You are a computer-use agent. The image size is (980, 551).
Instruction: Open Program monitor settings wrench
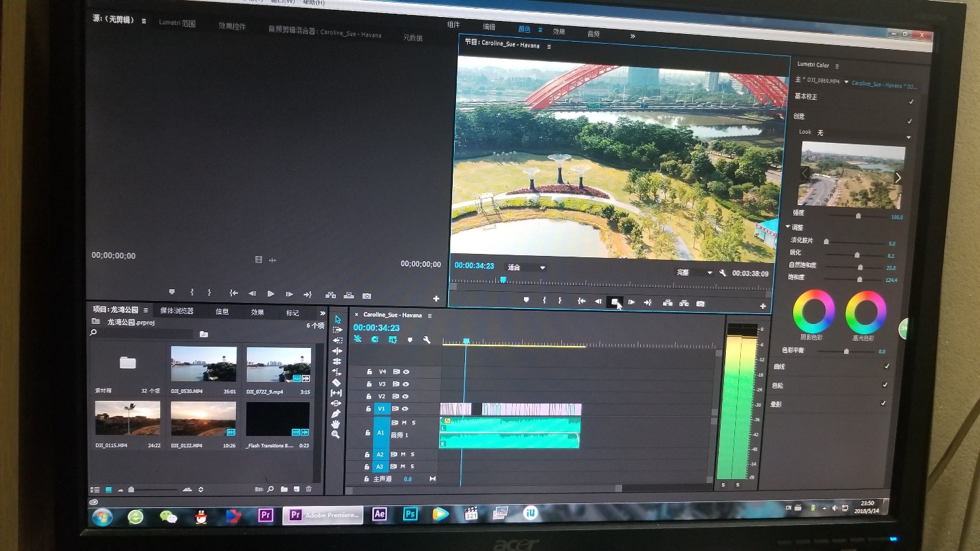(723, 273)
